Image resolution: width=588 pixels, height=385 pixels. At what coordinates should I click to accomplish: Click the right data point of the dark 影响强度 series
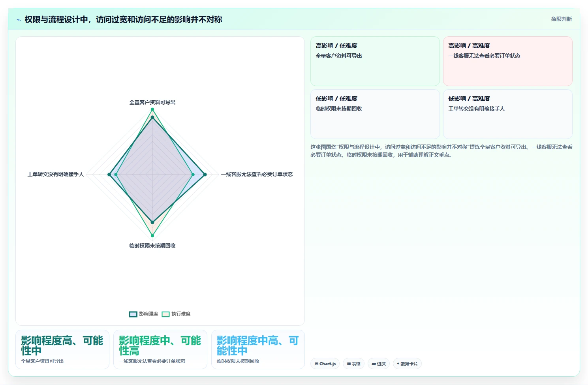click(x=205, y=175)
